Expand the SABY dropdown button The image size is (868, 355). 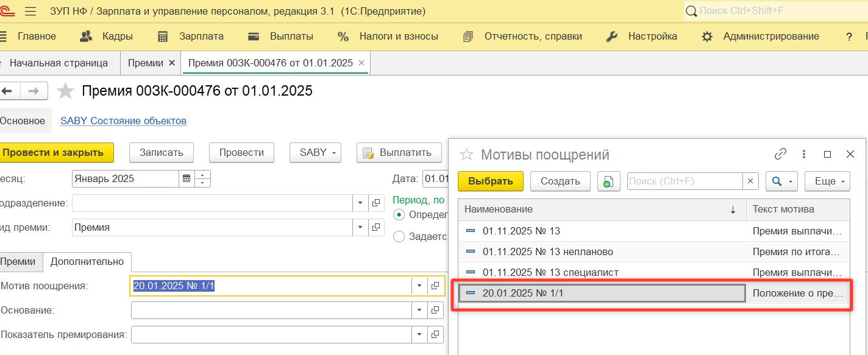[x=315, y=152]
